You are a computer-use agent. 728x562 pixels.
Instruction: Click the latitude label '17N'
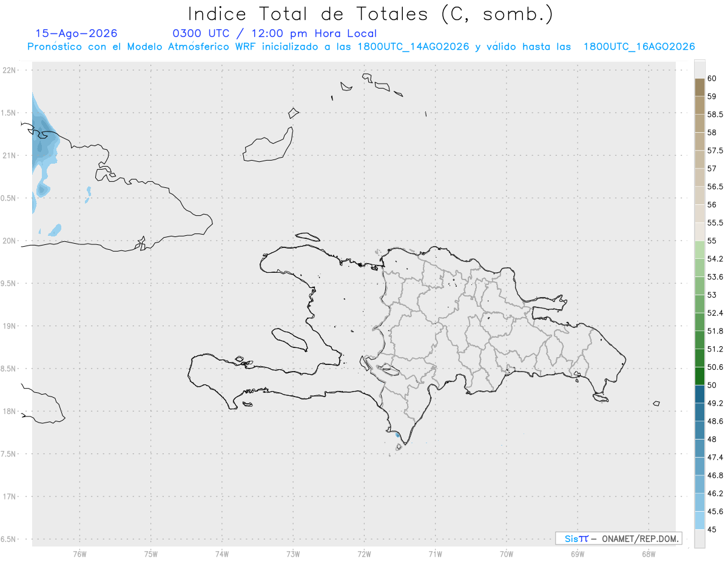(x=10, y=497)
